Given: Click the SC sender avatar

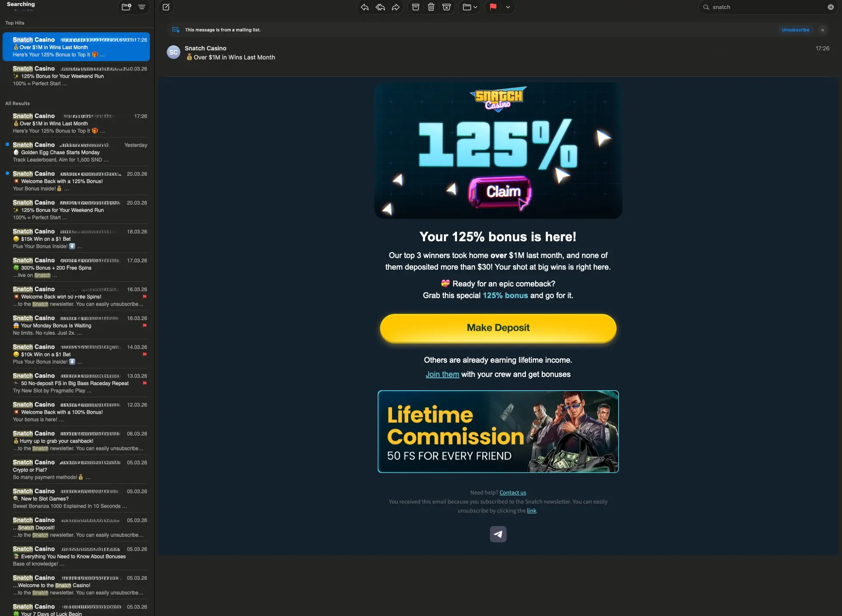Looking at the screenshot, I should (x=174, y=52).
